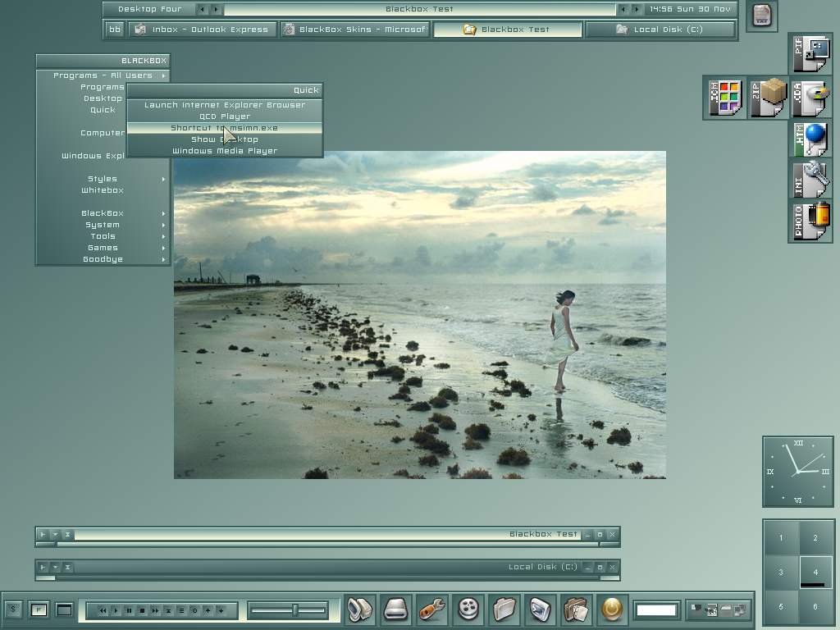The image size is (840, 630).
Task: Click the ICM color grid icon
Action: coord(725,98)
